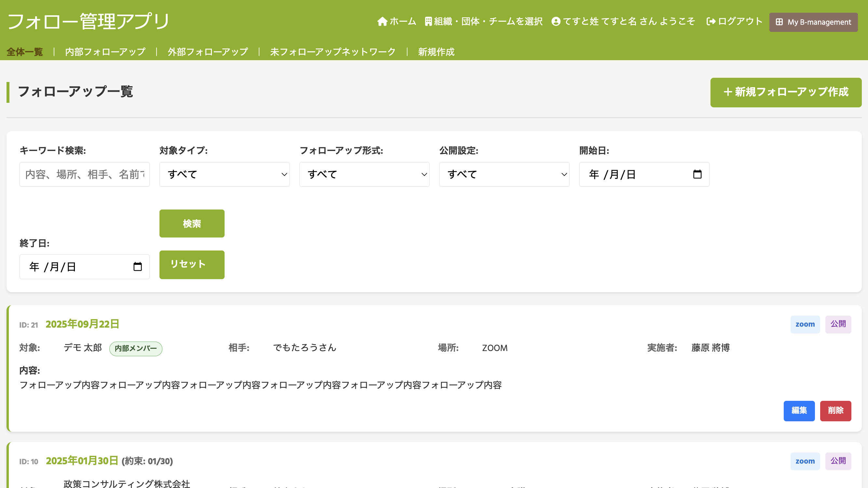Click the name デモ 太郎
Viewport: 868px width, 488px height.
click(83, 348)
